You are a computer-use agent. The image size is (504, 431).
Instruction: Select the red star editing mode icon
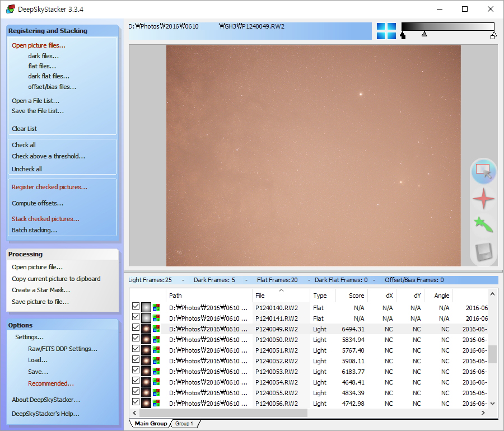(483, 199)
